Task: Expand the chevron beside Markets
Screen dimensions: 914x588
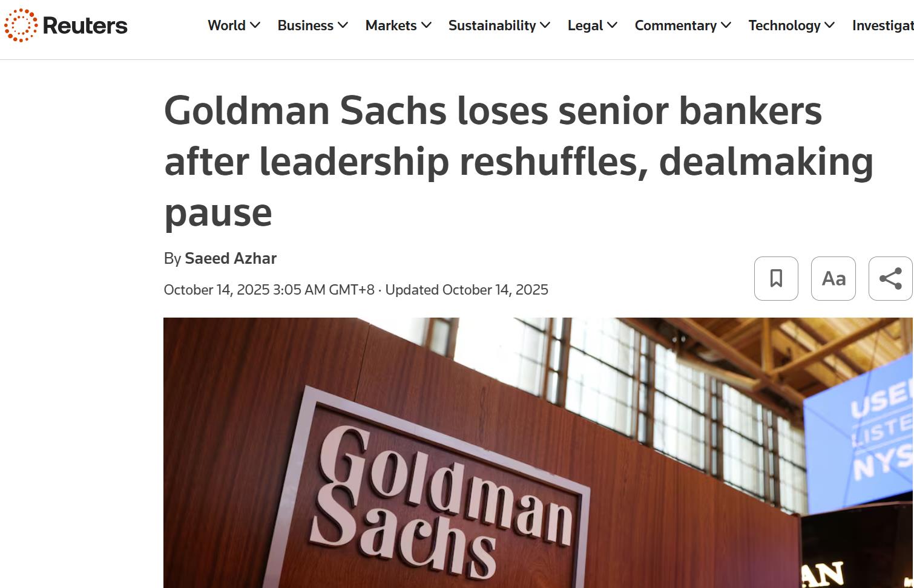Action: click(427, 25)
